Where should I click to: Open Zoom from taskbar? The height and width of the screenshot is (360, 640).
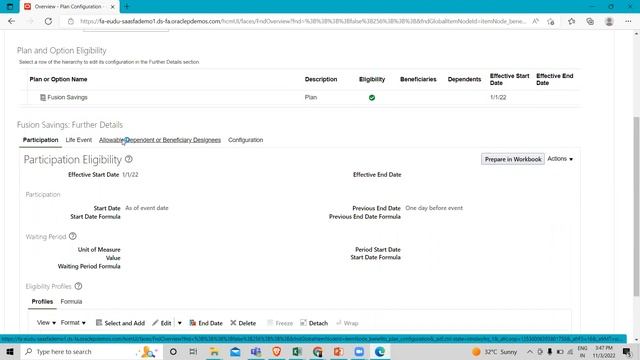359,351
